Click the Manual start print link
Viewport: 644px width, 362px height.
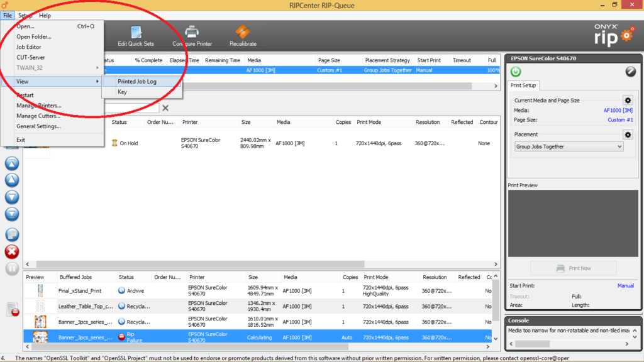(x=625, y=286)
